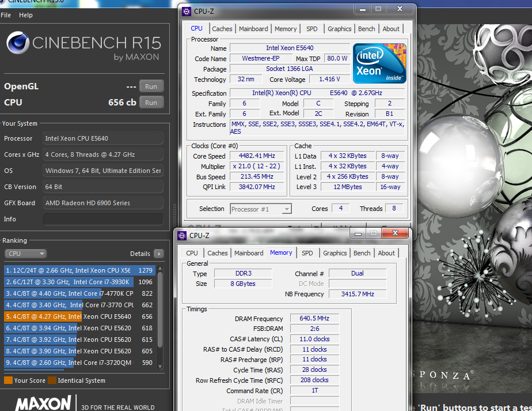Click the CPU-Z icon in the lower Memory window title bar
532x411 pixels.
(182, 235)
